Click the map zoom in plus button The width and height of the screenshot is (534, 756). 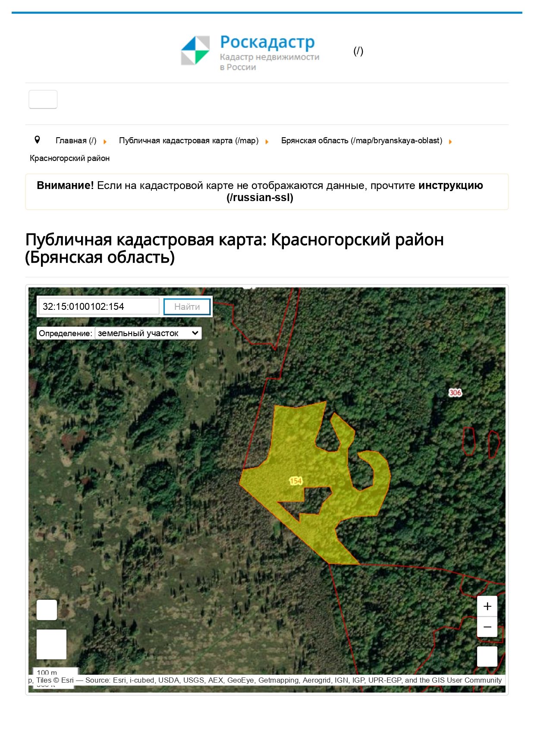point(487,606)
